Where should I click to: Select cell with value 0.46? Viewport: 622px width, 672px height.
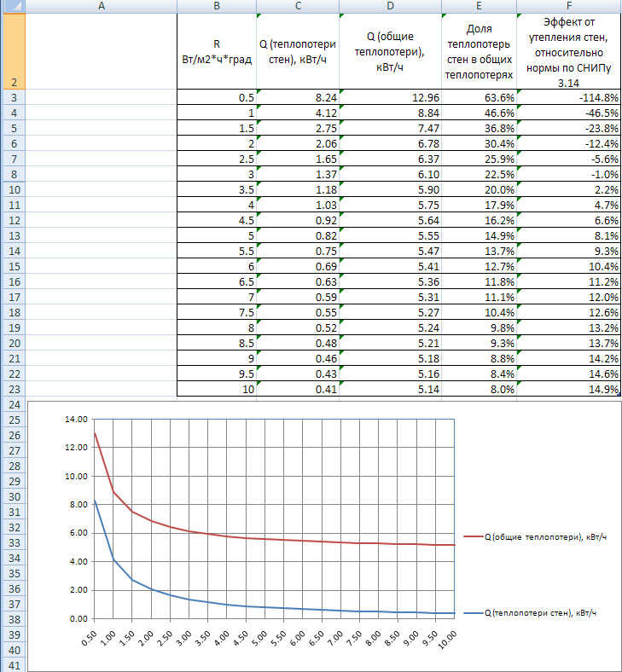pos(298,358)
